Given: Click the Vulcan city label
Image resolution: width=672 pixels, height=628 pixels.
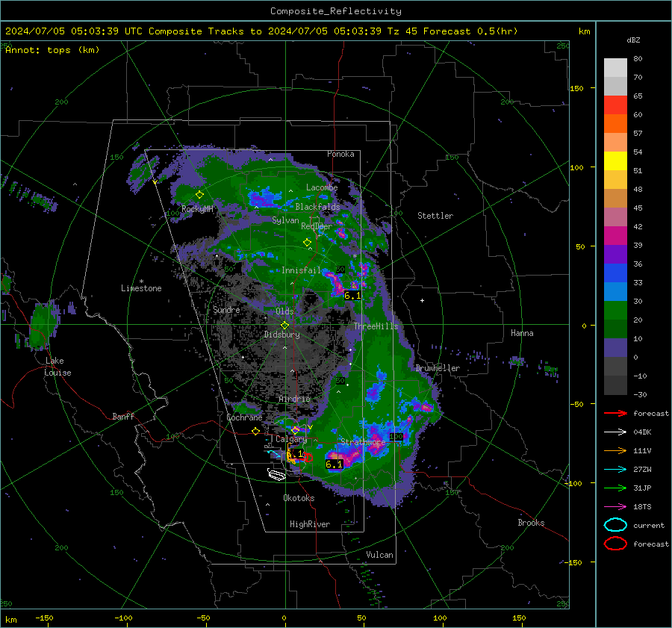Looking at the screenshot, I should pyautogui.click(x=380, y=555).
